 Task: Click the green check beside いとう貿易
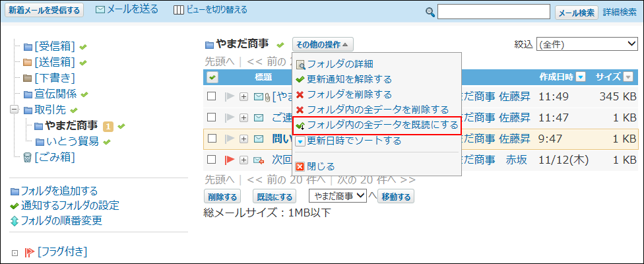pyautogui.click(x=107, y=143)
